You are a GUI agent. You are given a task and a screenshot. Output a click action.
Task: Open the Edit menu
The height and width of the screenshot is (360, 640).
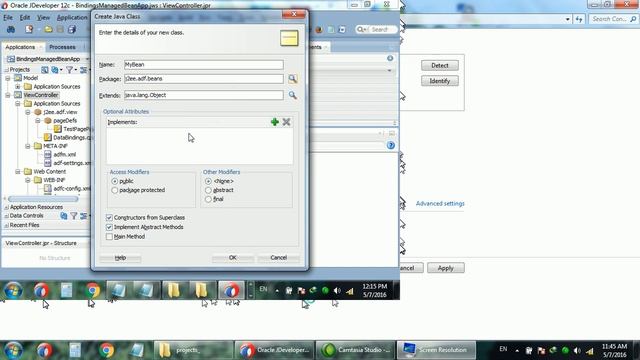[x=25, y=18]
